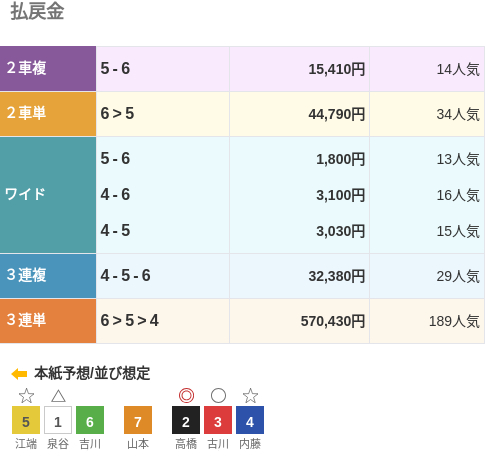Select the blue 3連複 row header
The width and height of the screenshot is (485, 468).
point(48,276)
